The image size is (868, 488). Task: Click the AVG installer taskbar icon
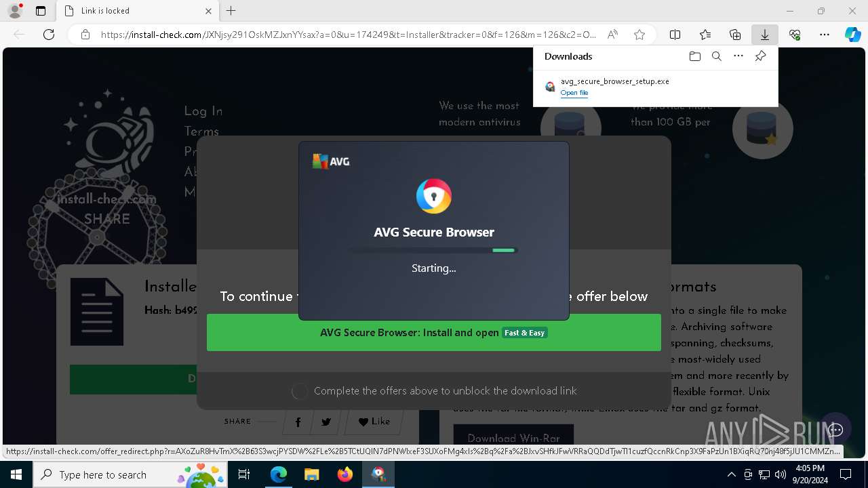(x=378, y=474)
